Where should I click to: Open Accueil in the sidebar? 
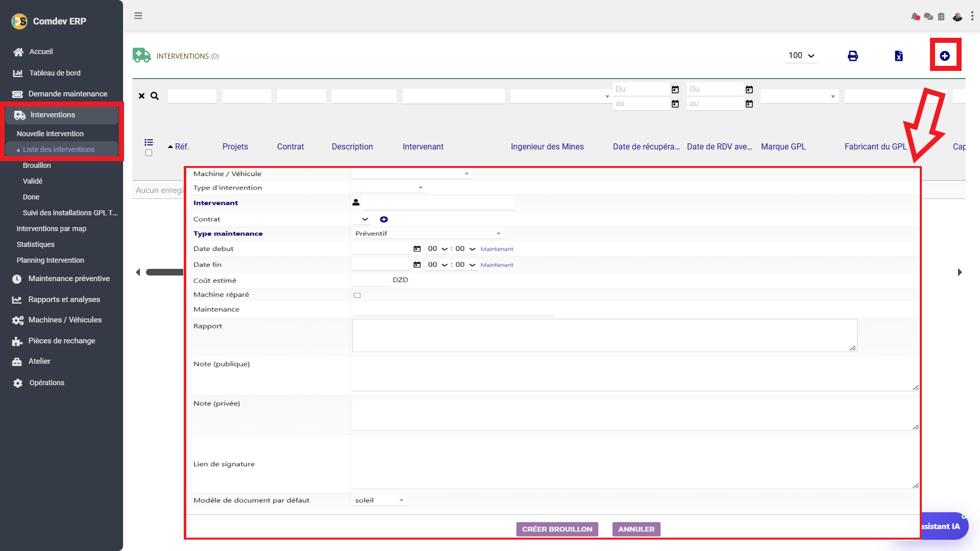pos(41,52)
